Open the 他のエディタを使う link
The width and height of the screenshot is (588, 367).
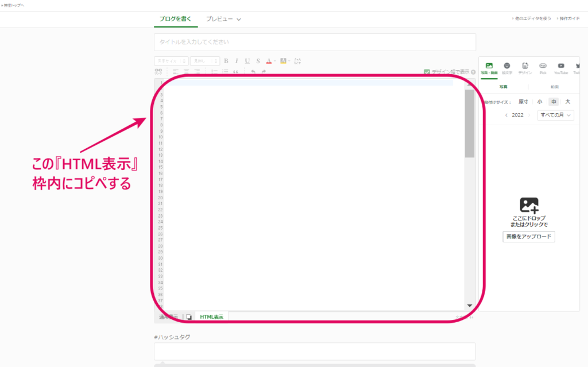tap(531, 18)
